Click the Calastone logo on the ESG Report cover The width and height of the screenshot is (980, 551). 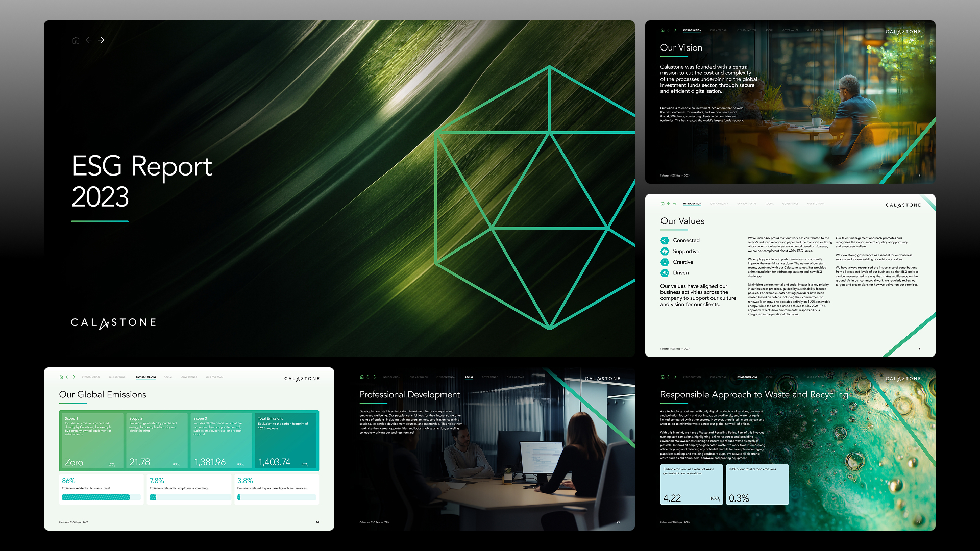click(113, 323)
